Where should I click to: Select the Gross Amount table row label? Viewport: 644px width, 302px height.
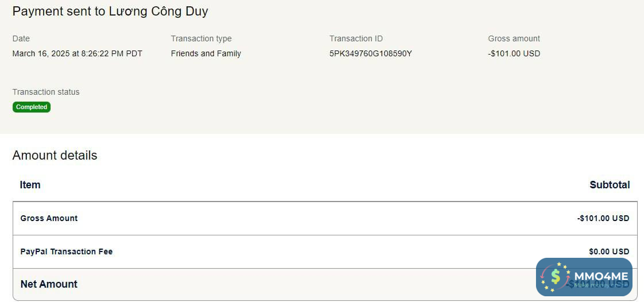coord(49,218)
